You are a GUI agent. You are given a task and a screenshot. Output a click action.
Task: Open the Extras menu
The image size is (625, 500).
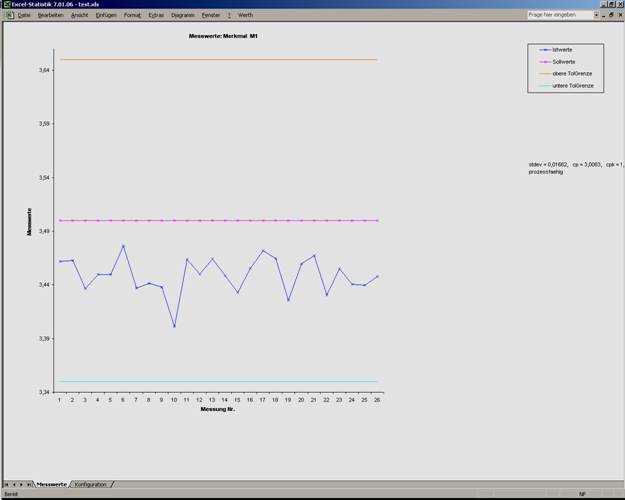156,15
